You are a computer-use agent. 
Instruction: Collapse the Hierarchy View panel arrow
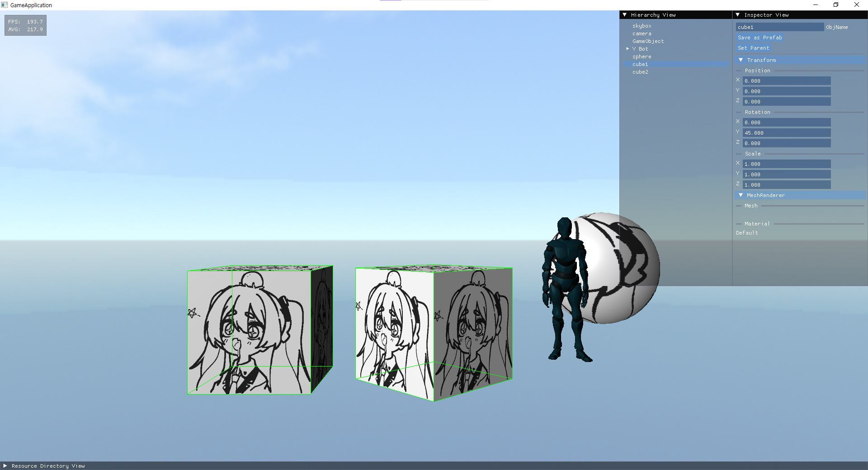625,15
